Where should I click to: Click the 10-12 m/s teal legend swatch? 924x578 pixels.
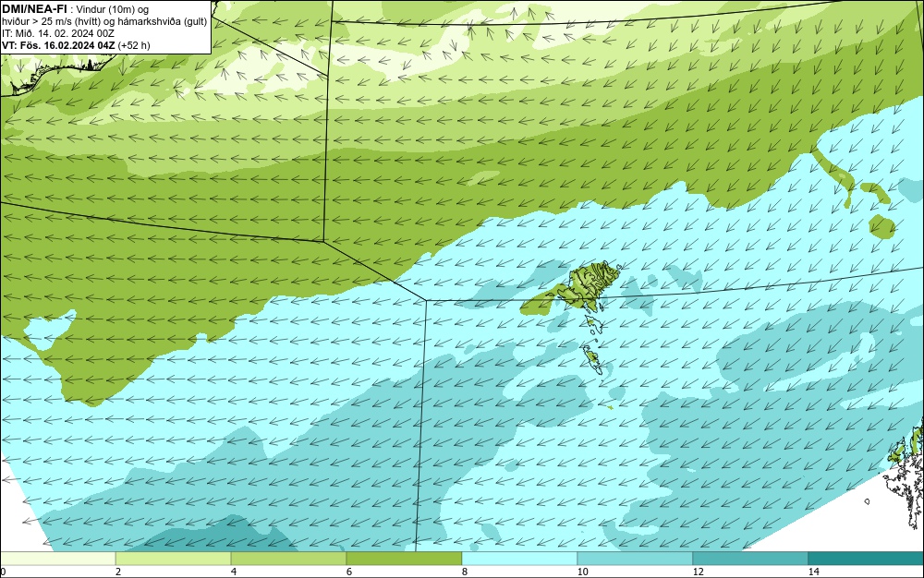(x=636, y=559)
